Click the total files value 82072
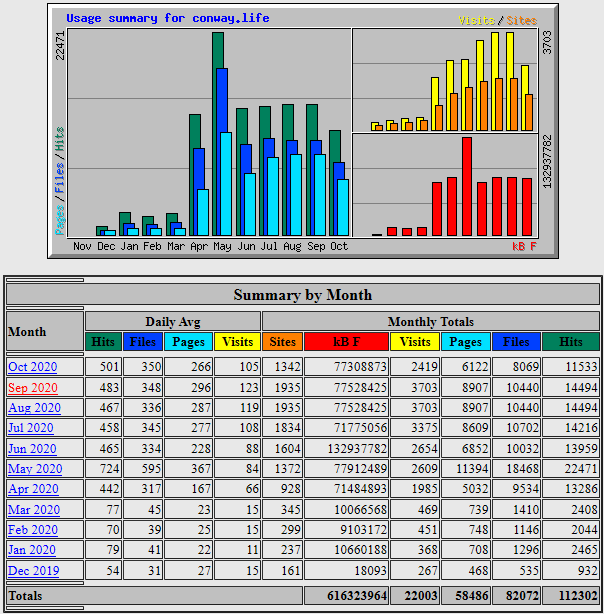 coord(522,596)
